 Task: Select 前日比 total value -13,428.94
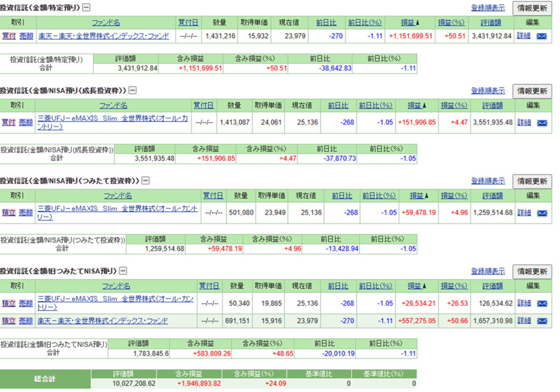(342, 248)
